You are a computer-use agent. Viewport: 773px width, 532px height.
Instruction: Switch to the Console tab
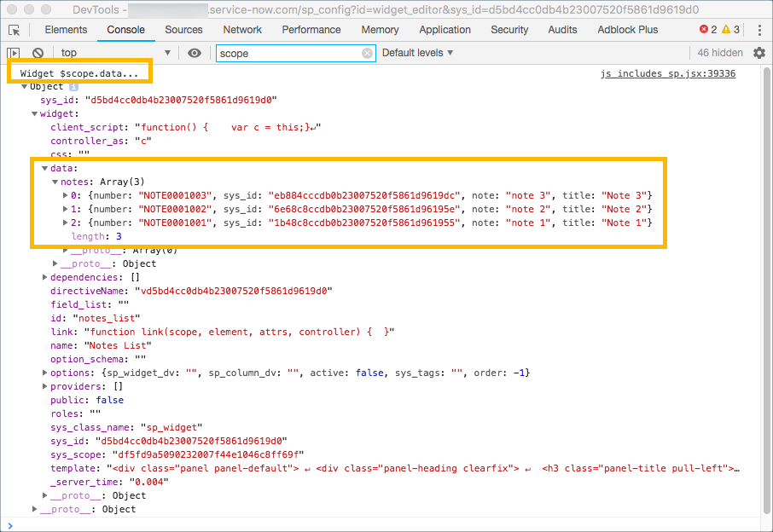(x=125, y=30)
